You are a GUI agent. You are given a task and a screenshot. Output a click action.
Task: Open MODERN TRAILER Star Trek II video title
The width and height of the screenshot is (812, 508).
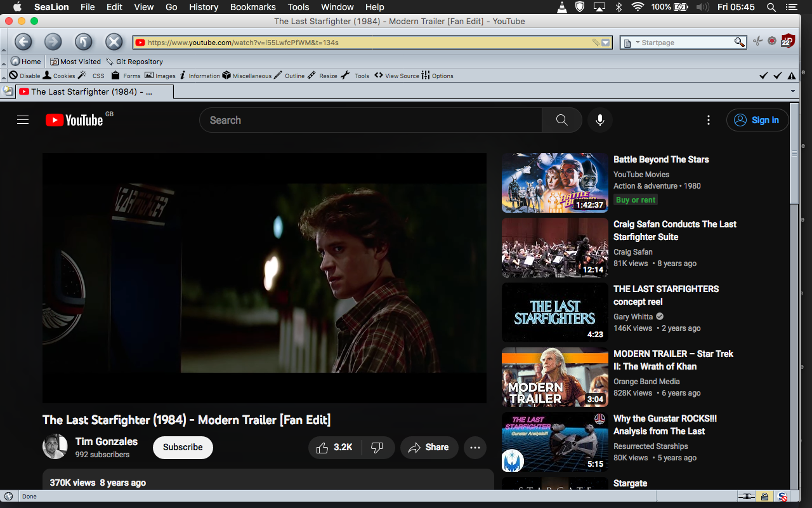tap(673, 360)
